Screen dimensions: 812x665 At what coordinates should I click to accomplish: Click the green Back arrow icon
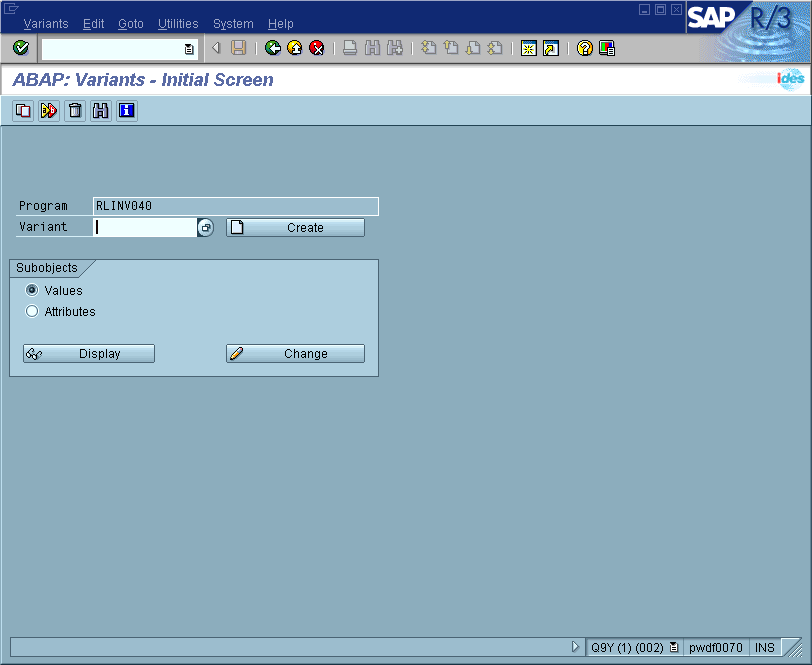pyautogui.click(x=273, y=48)
